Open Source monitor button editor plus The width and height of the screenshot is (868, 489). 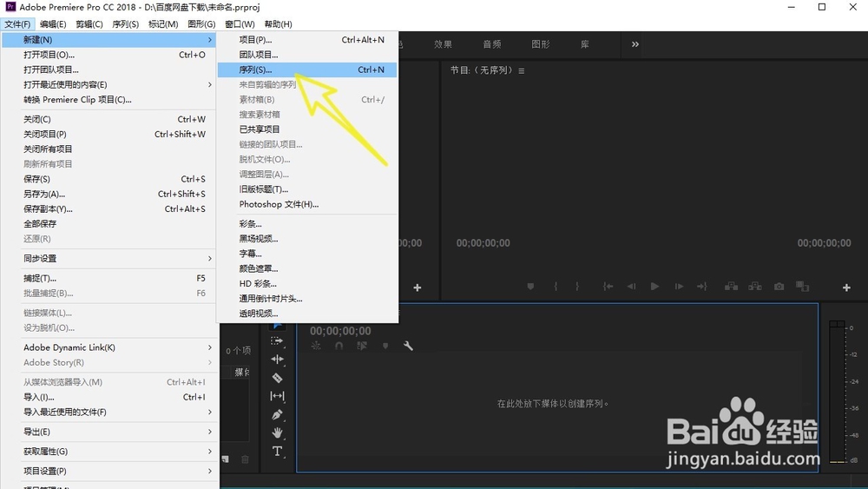[418, 287]
